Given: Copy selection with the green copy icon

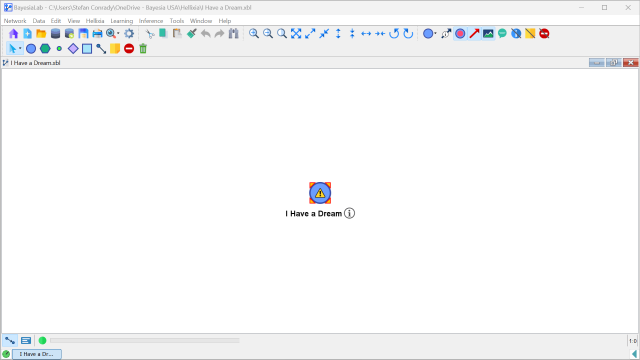Looking at the screenshot, I should [x=163, y=33].
